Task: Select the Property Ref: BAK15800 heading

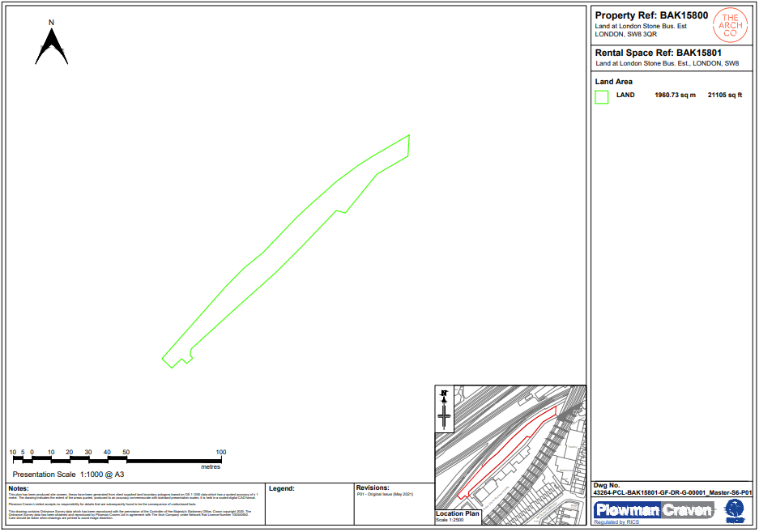Action: click(651, 15)
